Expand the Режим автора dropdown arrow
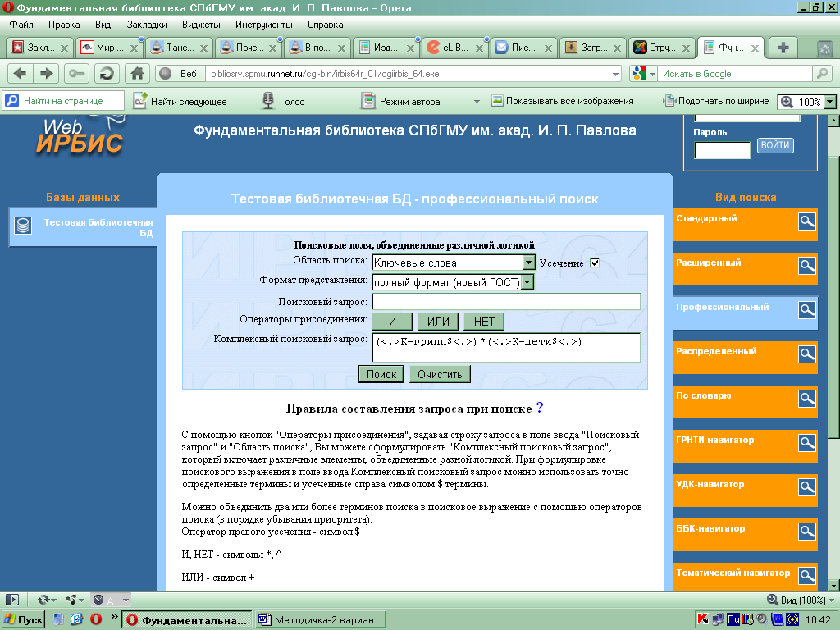The image size is (840, 630). (477, 101)
